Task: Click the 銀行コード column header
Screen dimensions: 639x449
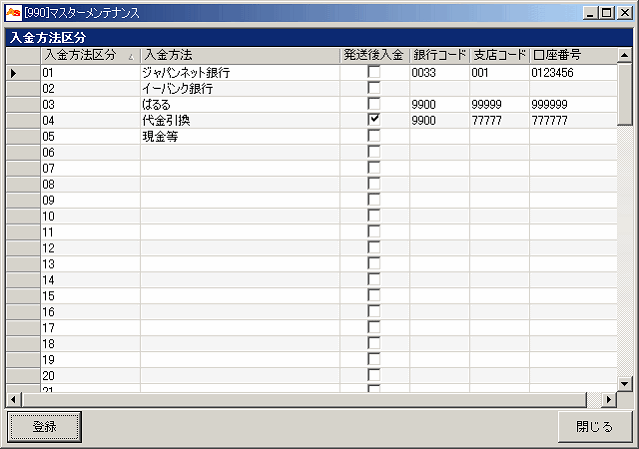Action: pos(439,55)
